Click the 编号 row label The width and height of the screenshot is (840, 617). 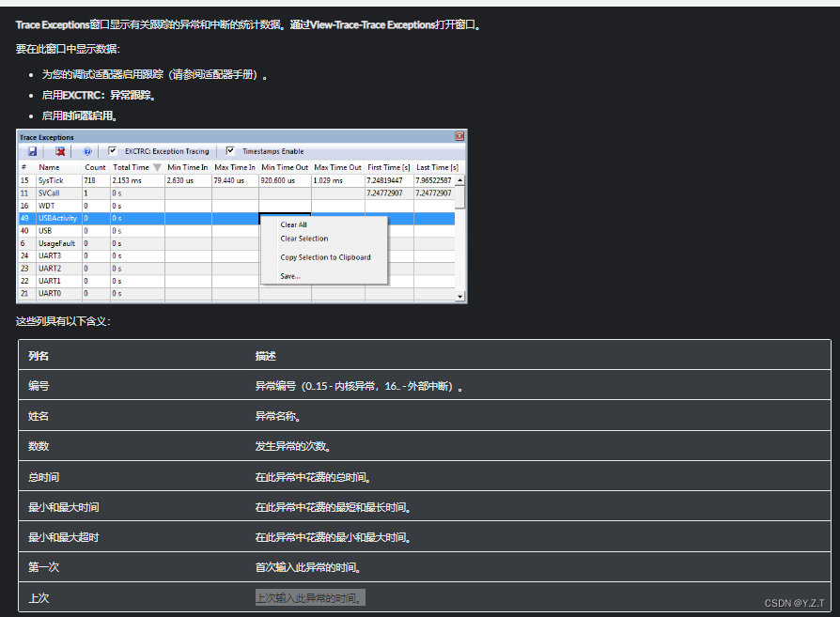click(39, 386)
